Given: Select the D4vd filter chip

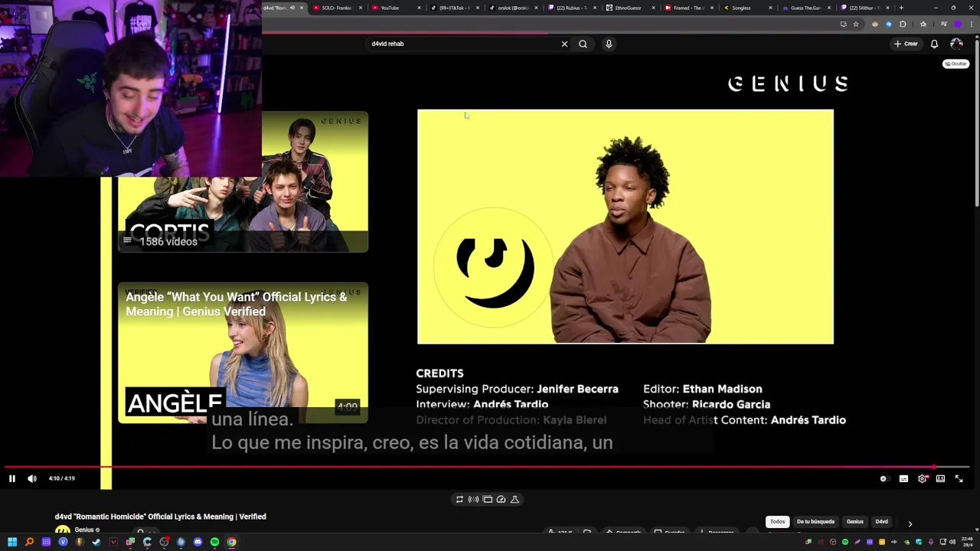Looking at the screenshot, I should [882, 522].
